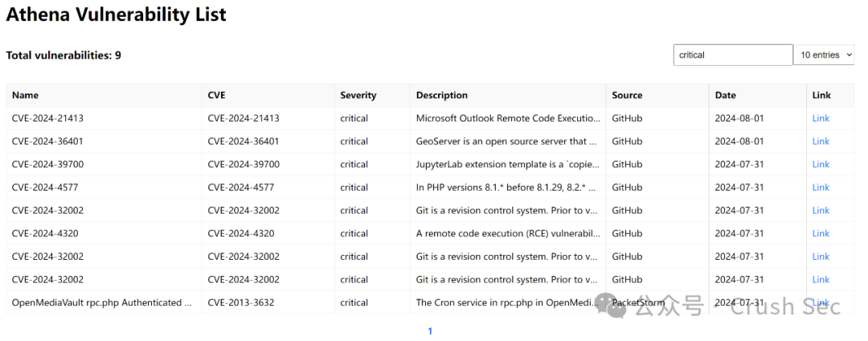Select the OpenMediaVault rpc.php name cell
Viewport: 868px width, 341px height.
coord(102,302)
